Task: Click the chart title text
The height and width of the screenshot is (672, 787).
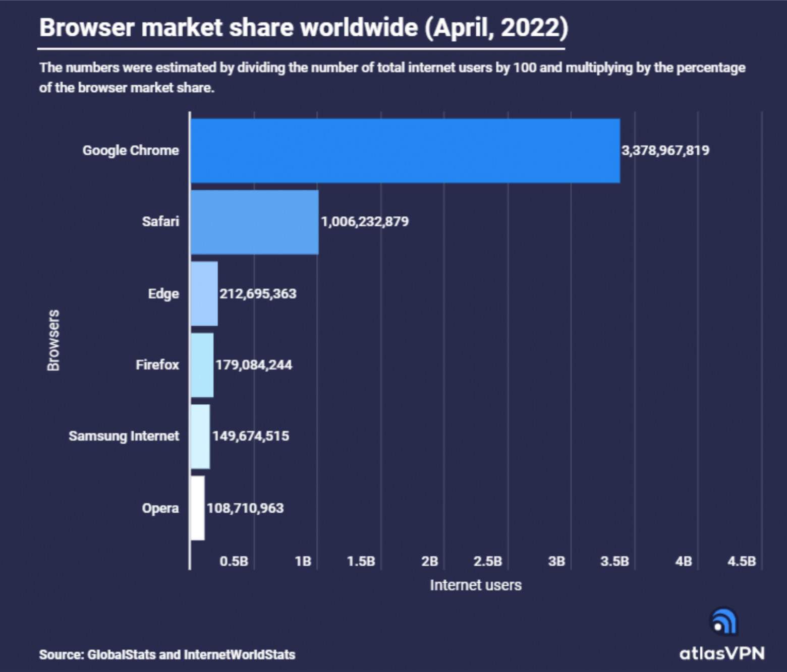Action: click(304, 27)
